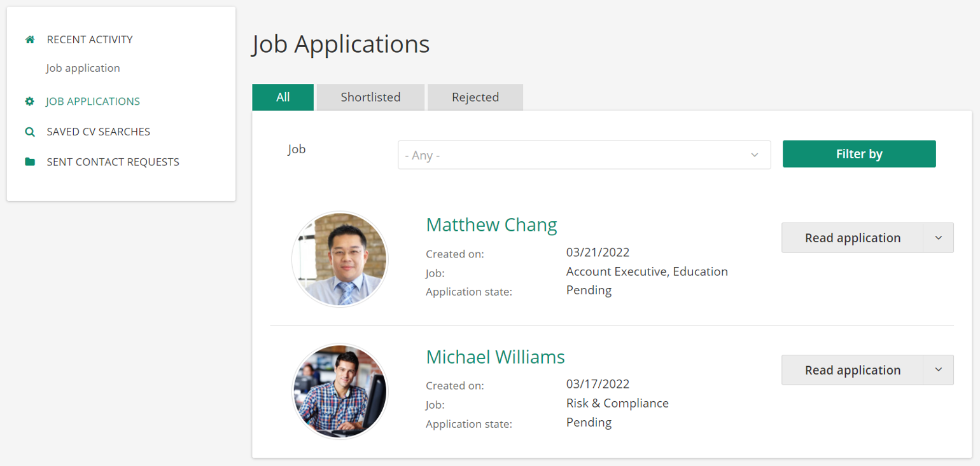
Task: Click the home icon beside Recent Activity
Action: (x=29, y=39)
